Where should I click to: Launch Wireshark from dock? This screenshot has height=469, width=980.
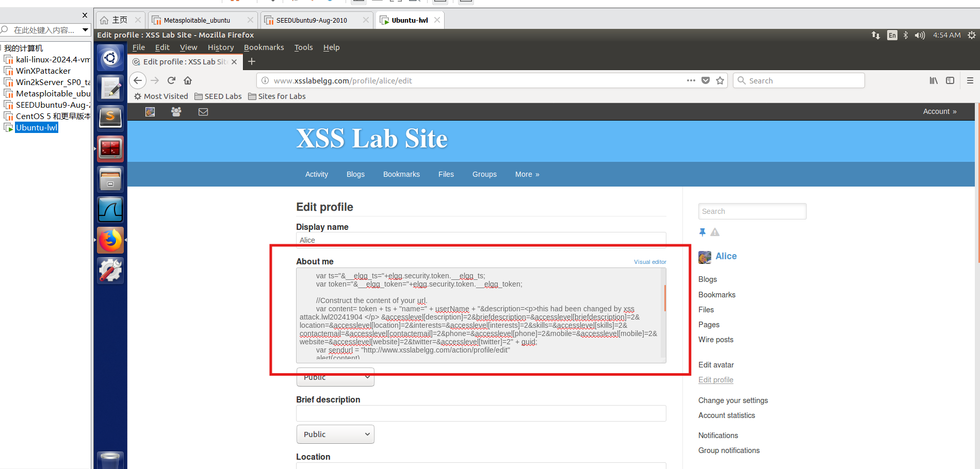(x=110, y=210)
